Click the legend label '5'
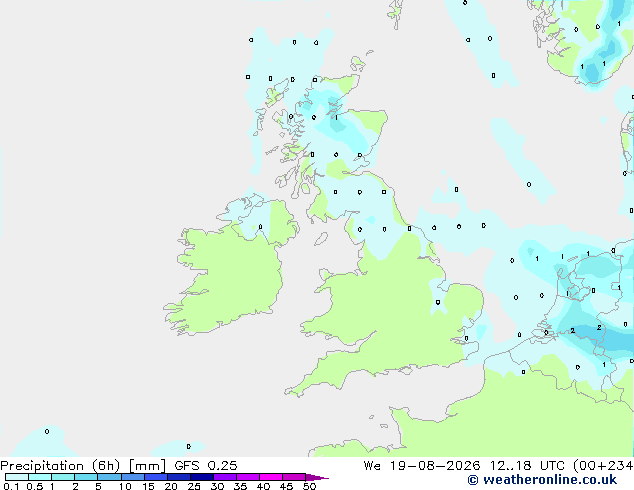 coord(98,486)
